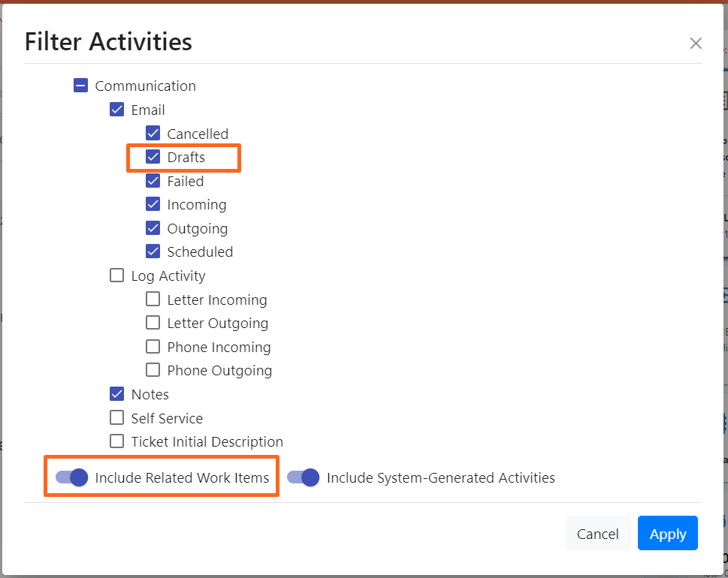This screenshot has width=728, height=578.
Task: Toggle Include System-Generated Activities switch
Action: (304, 477)
